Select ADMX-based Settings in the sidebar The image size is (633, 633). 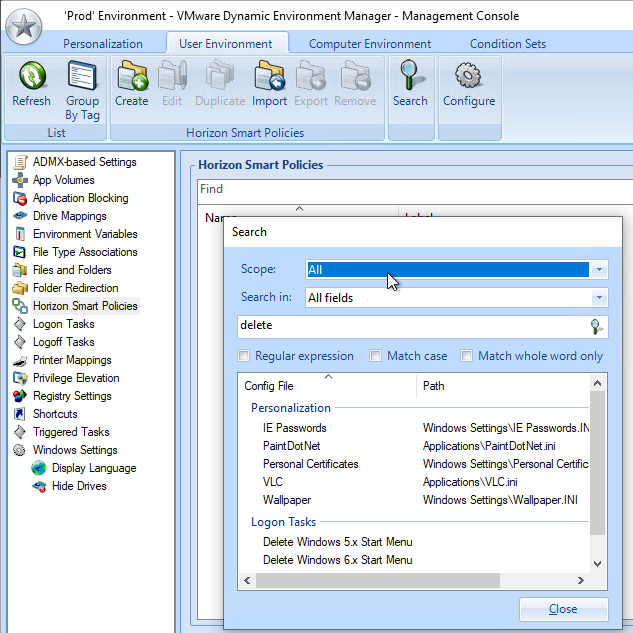coord(75,162)
